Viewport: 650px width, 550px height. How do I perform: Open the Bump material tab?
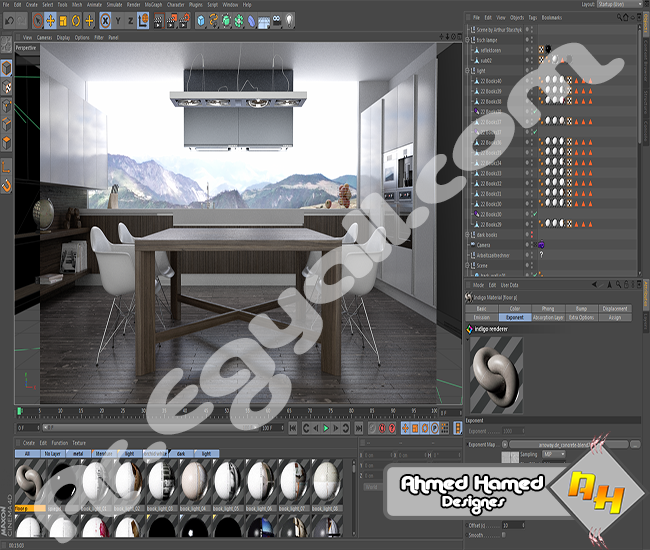[581, 308]
